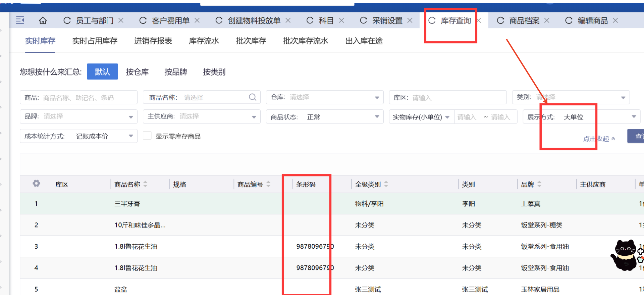Sort by 商品名称 column arrows
The height and width of the screenshot is (304, 644).
pyautogui.click(x=145, y=184)
